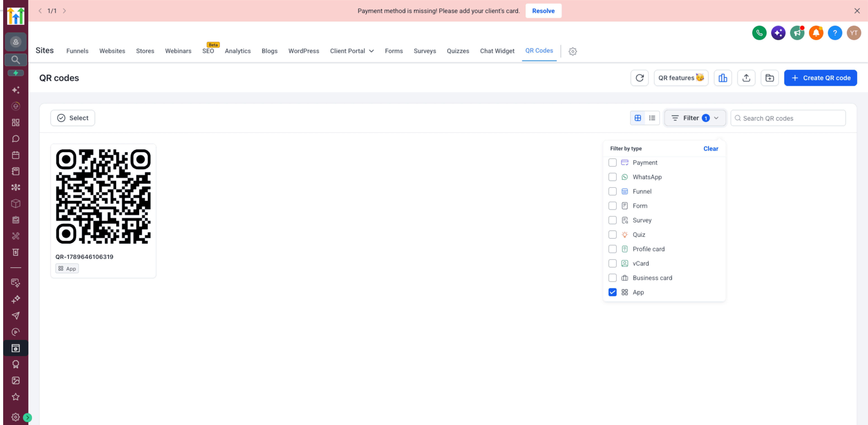Screen dimensions: 868x425
Task: Open the Sites settings gear icon
Action: [x=573, y=51]
